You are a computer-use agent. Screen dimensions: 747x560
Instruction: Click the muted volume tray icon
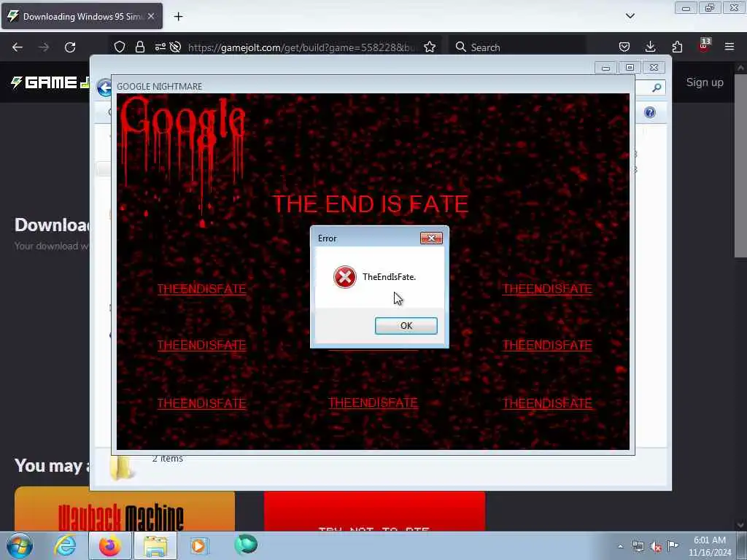coord(656,547)
